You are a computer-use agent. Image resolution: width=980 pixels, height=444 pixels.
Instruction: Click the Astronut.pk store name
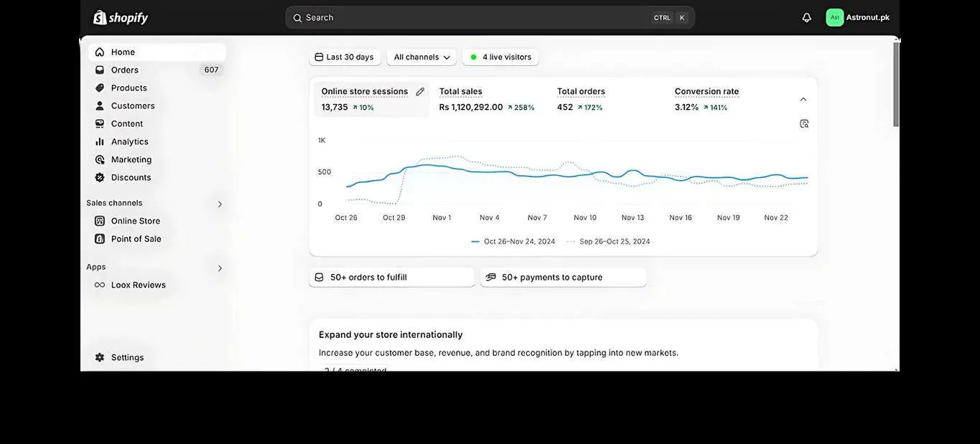[868, 17]
